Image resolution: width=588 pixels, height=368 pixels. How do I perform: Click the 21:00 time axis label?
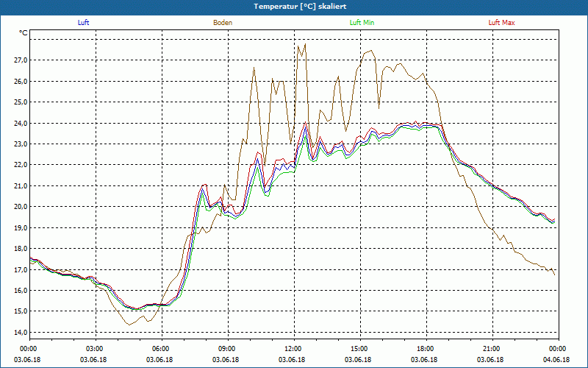[490, 349]
